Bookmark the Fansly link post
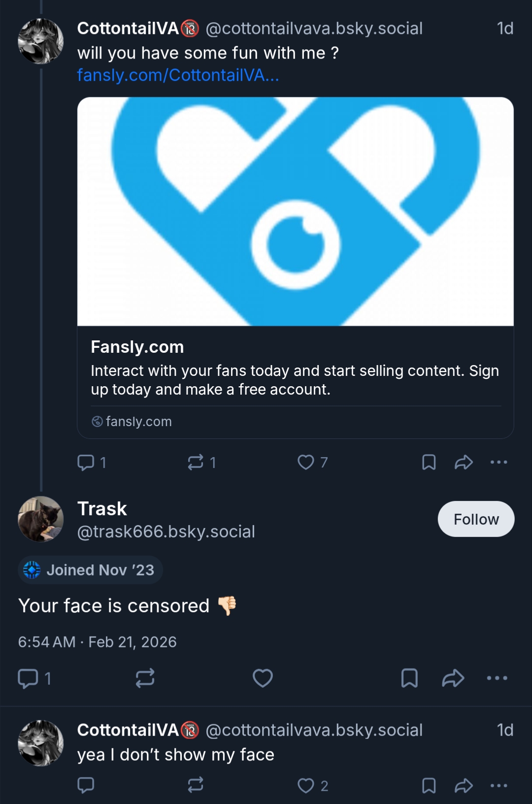Screen dimensions: 532x804 point(429,462)
